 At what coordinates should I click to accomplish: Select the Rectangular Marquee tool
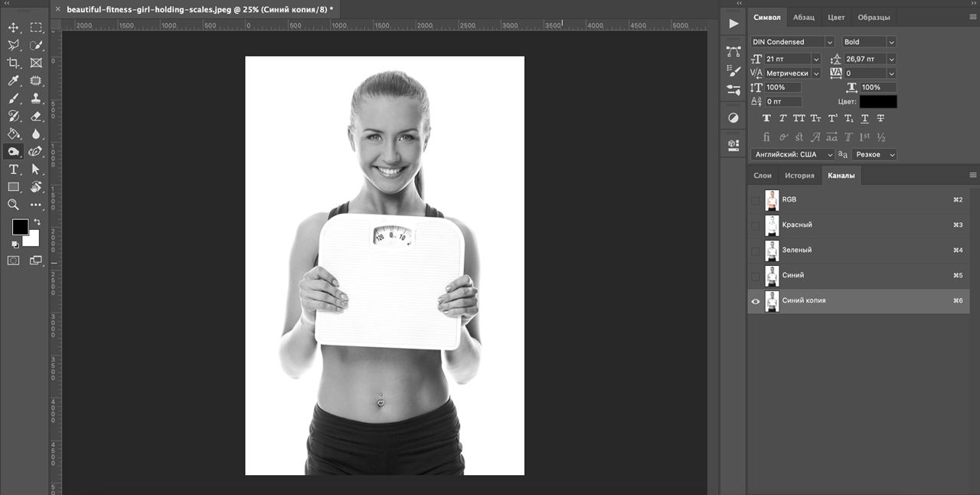coord(36,28)
